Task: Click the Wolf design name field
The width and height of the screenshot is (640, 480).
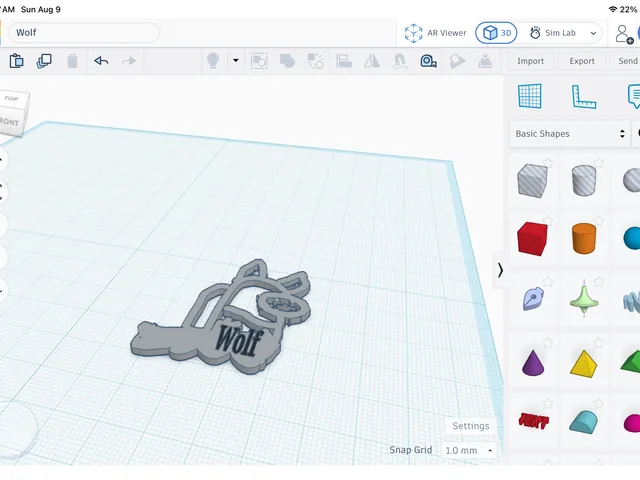Action: click(x=84, y=33)
